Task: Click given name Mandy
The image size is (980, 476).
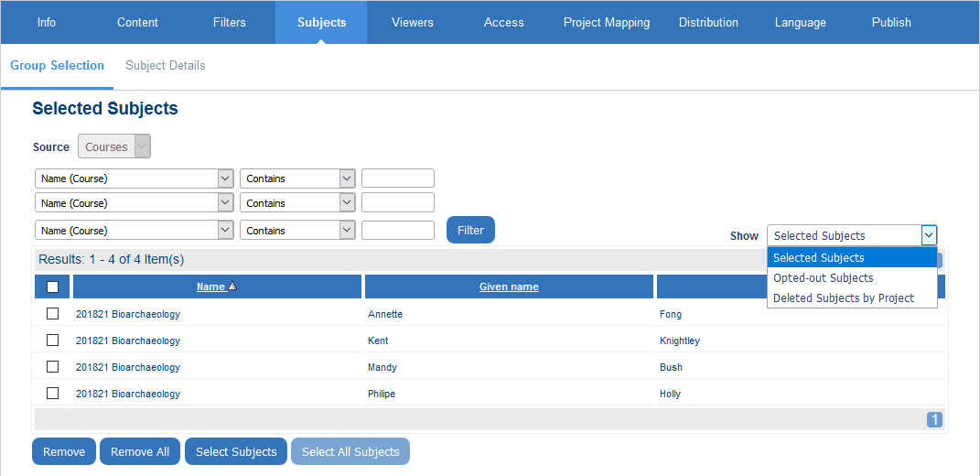Action: 382,367
